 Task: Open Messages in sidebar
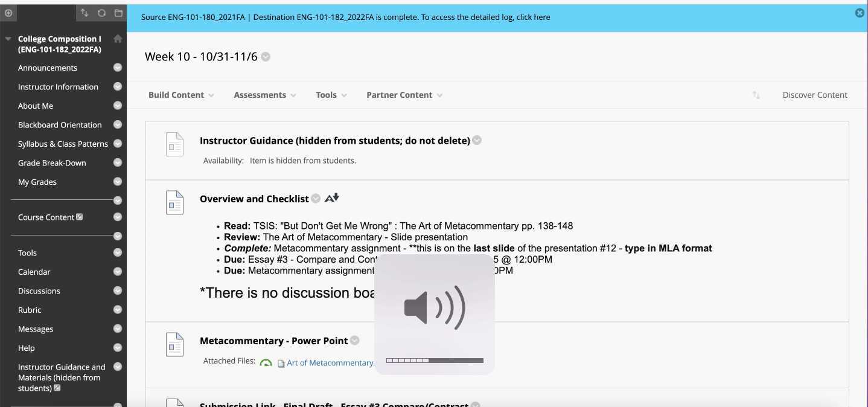[x=36, y=329]
